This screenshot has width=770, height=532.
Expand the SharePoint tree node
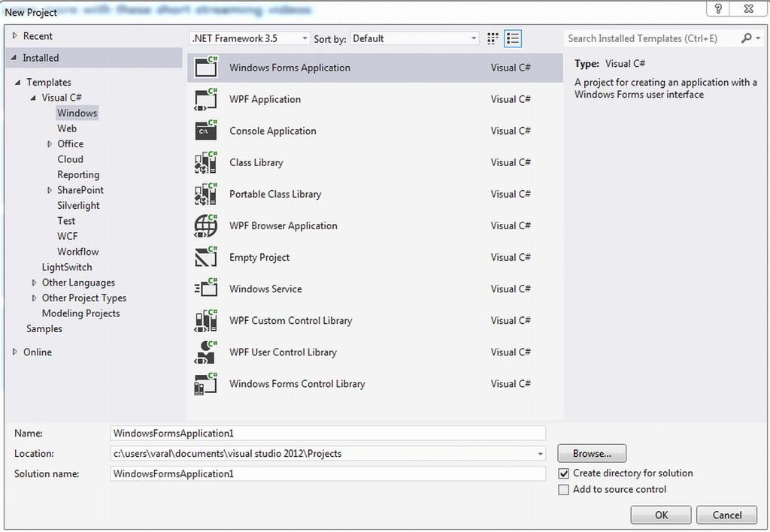(x=49, y=190)
